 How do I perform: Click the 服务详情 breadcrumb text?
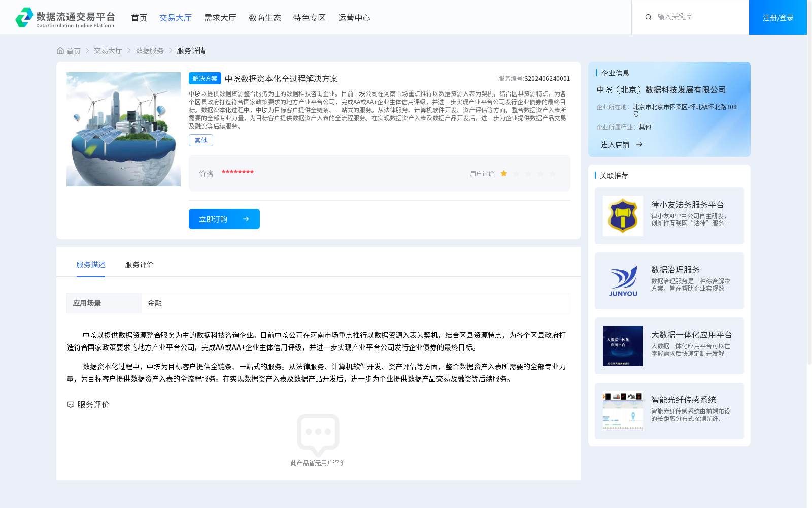point(191,51)
